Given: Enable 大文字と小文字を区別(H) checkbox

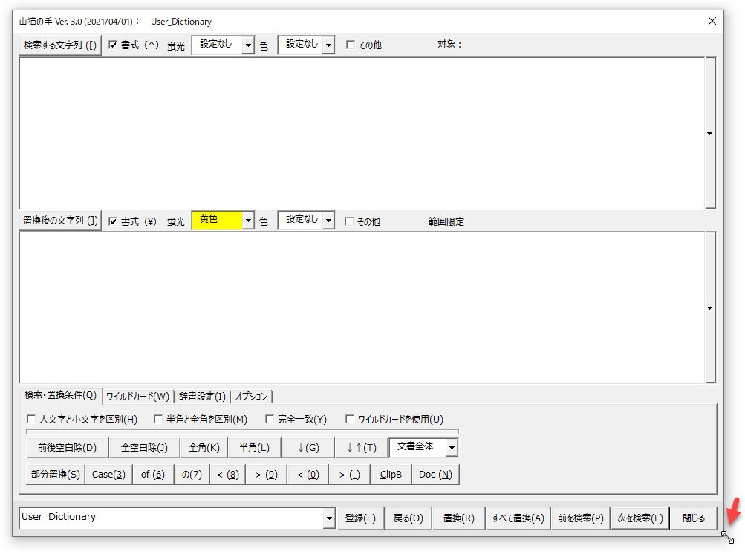Looking at the screenshot, I should click(31, 420).
